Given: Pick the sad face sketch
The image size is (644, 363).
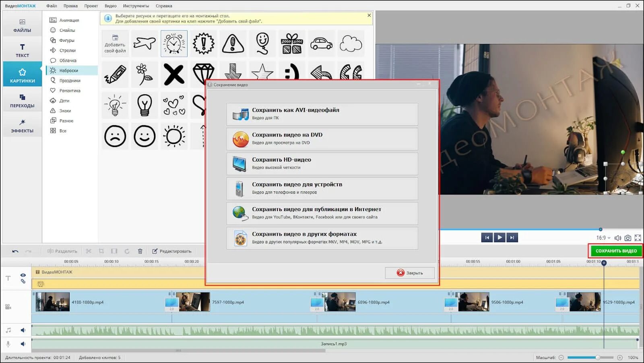Looking at the screenshot, I should (x=115, y=136).
